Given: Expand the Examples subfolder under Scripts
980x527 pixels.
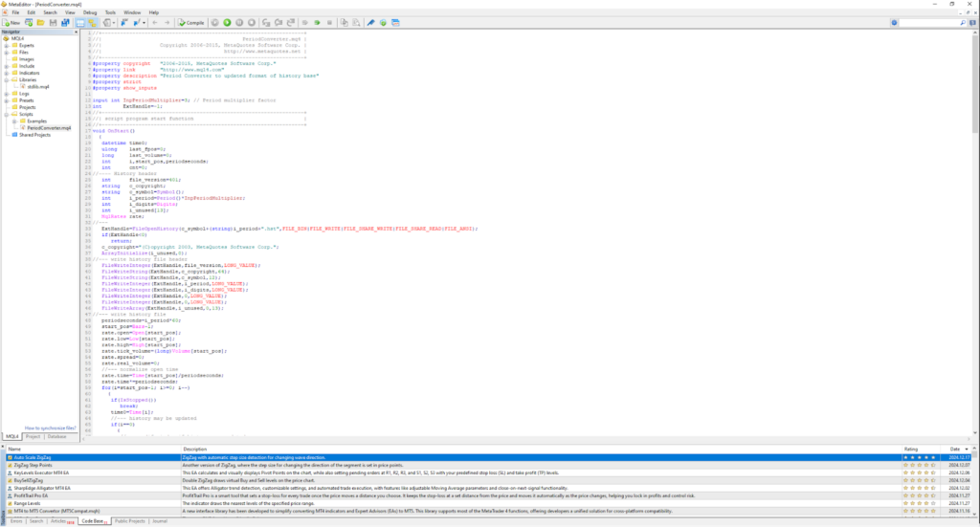Looking at the screenshot, I should 14,121.
